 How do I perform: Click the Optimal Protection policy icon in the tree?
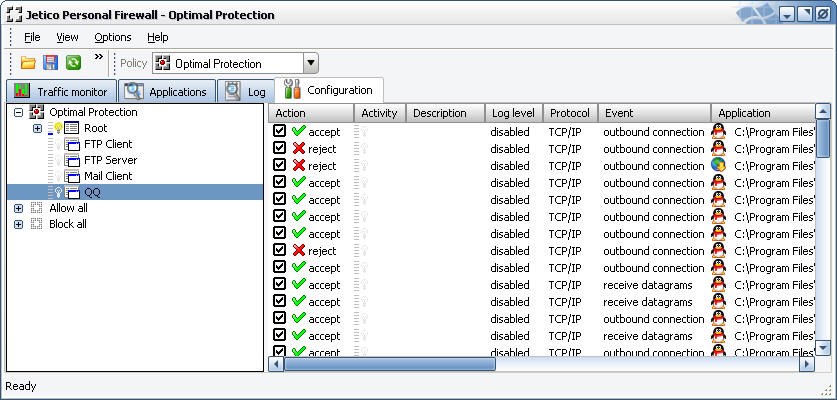pyautogui.click(x=36, y=112)
